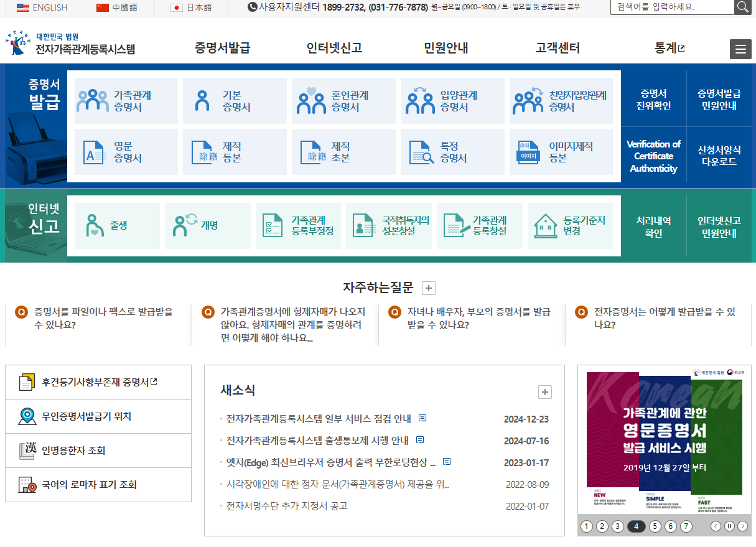
Task: Click 신청서양식 다운로드 button
Action: coord(719,156)
